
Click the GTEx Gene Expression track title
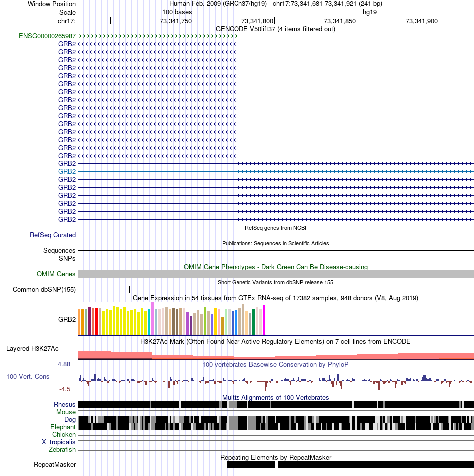click(x=275, y=298)
